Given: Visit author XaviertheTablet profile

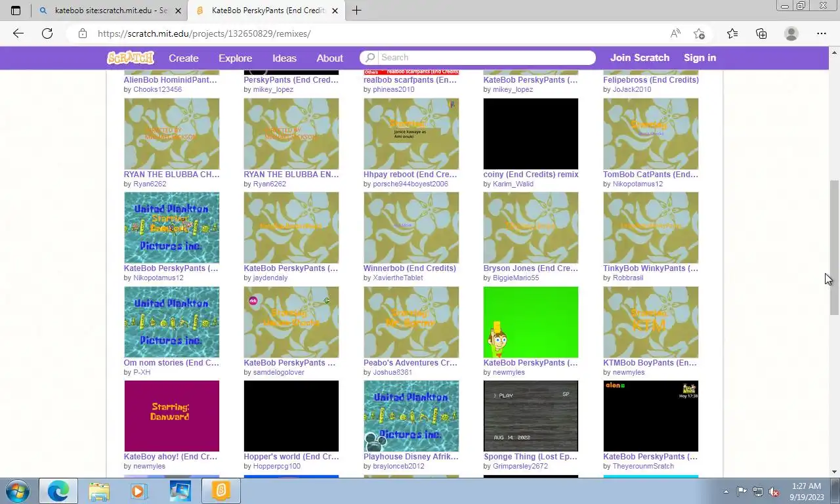Looking at the screenshot, I should 398,278.
